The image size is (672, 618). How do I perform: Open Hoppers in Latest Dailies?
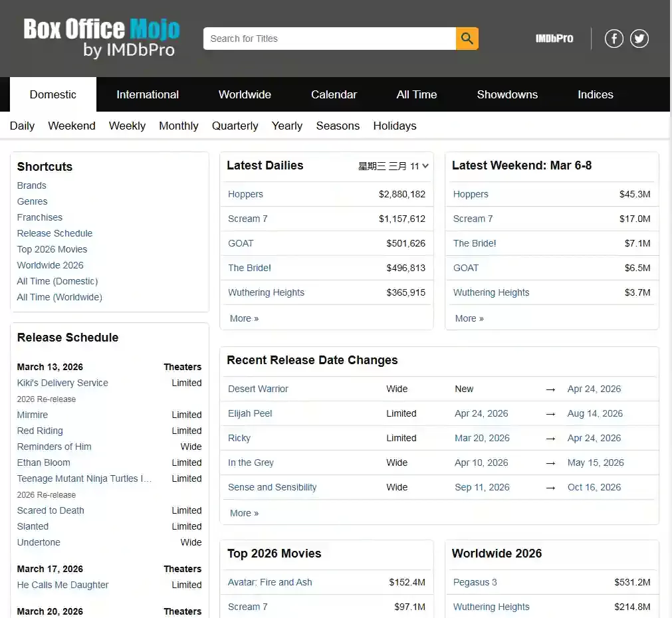[245, 194]
